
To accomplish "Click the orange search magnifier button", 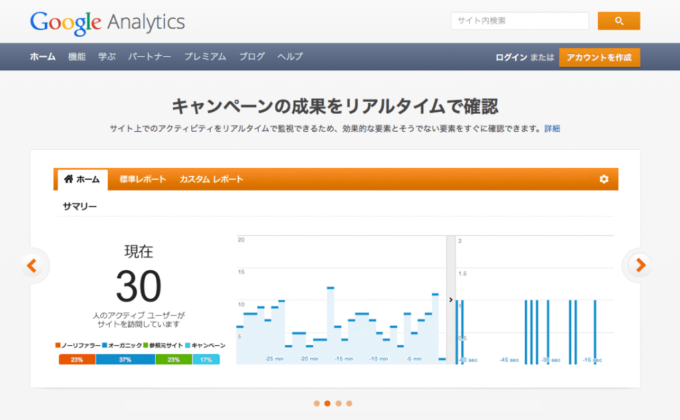I will click(618, 21).
